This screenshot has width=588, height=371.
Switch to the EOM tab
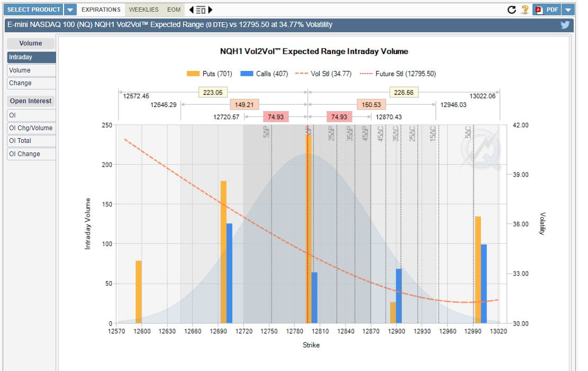click(x=174, y=9)
